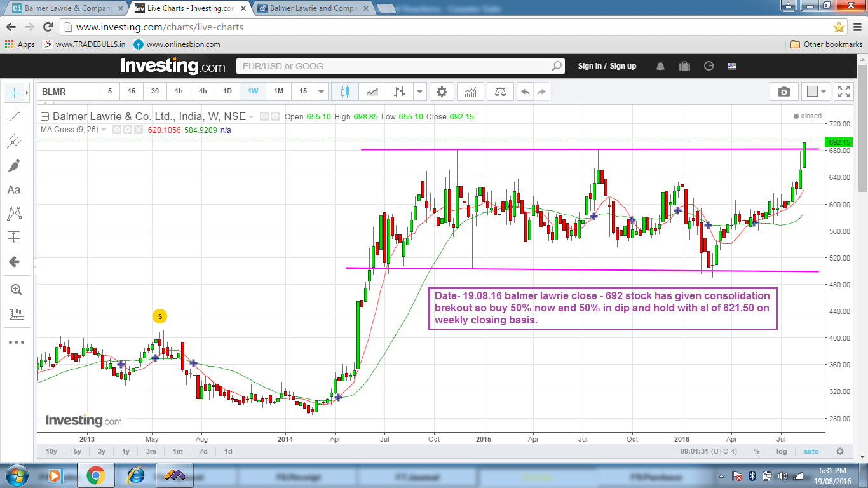Toggle auto scale
The image size is (868, 488).
click(x=811, y=451)
